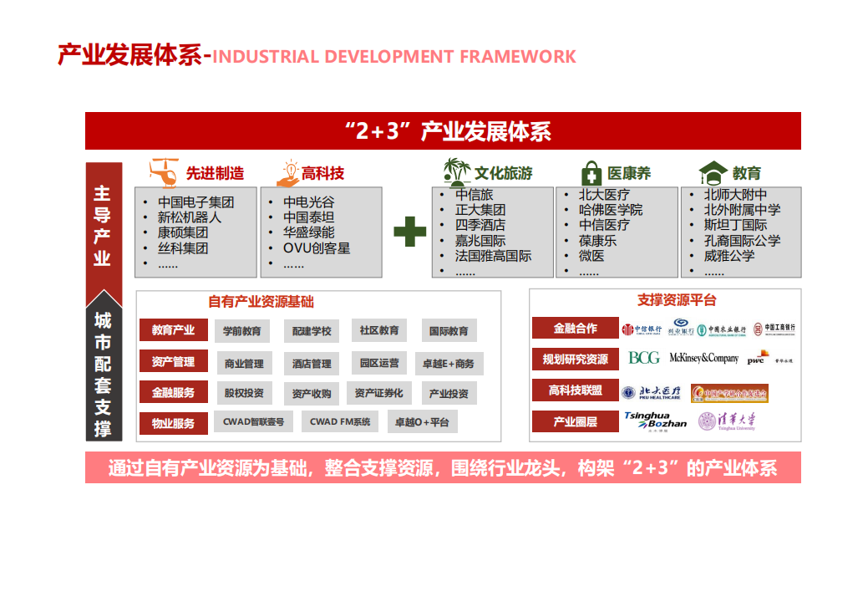Select the 金融合作 red label
Viewport: 868px width, 602px height.
click(575, 328)
